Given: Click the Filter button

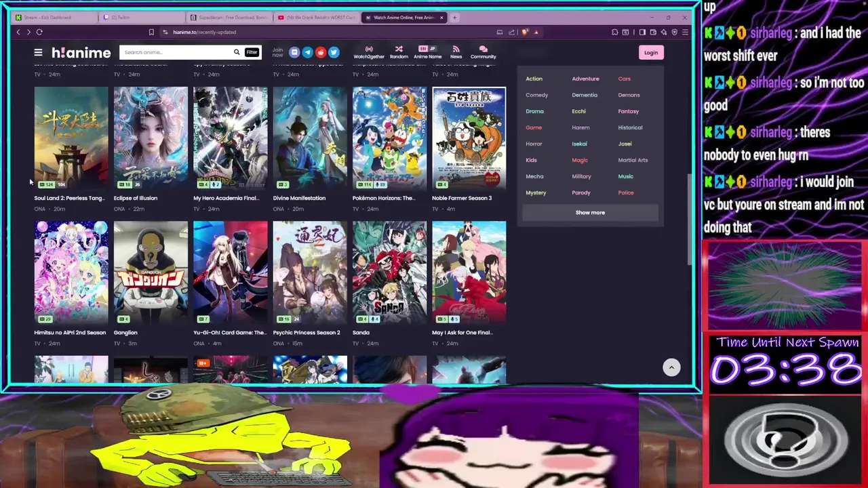Looking at the screenshot, I should pos(252,52).
